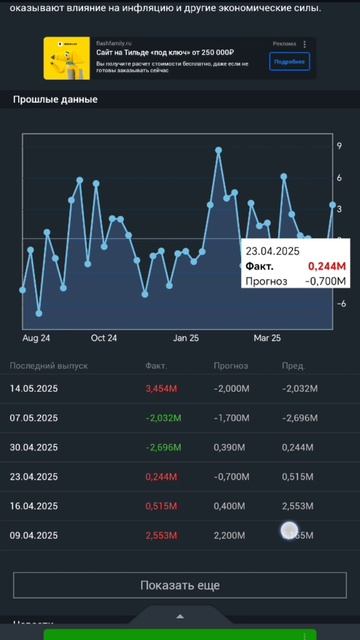Click the forecast value 0,400M
The image size is (360, 640).
pyautogui.click(x=229, y=506)
